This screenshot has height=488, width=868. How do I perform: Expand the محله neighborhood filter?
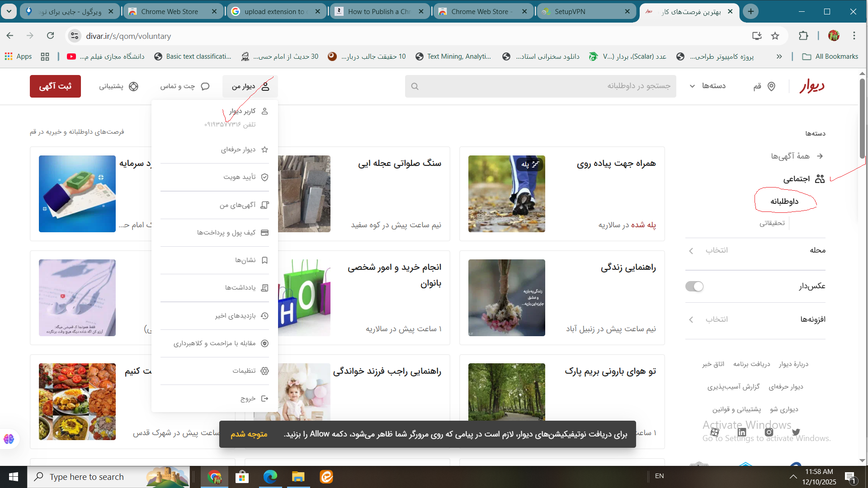pos(755,250)
